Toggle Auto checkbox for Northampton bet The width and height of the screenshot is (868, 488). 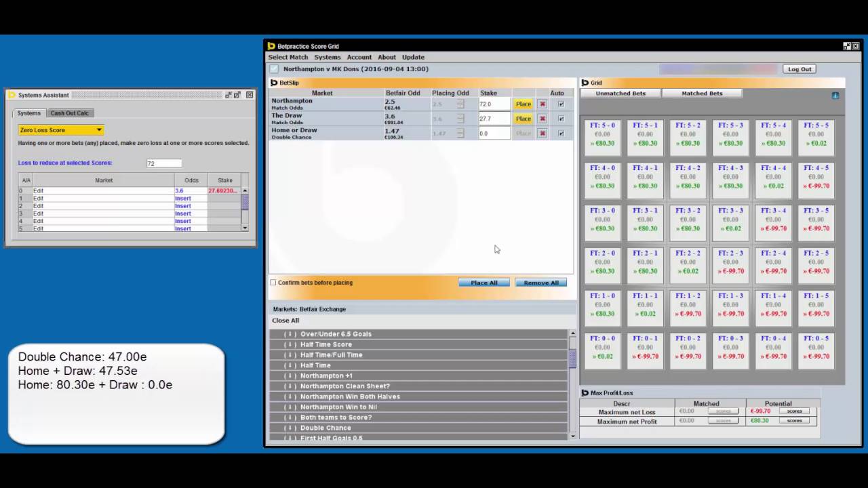561,104
